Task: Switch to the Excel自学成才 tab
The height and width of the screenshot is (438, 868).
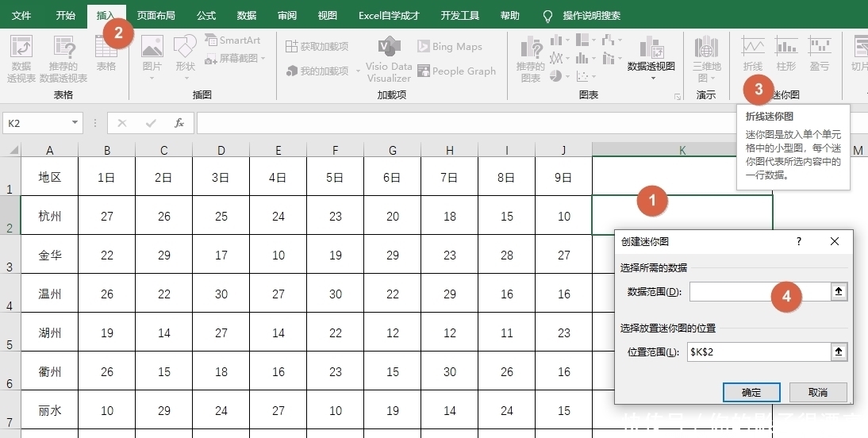Action: tap(389, 16)
